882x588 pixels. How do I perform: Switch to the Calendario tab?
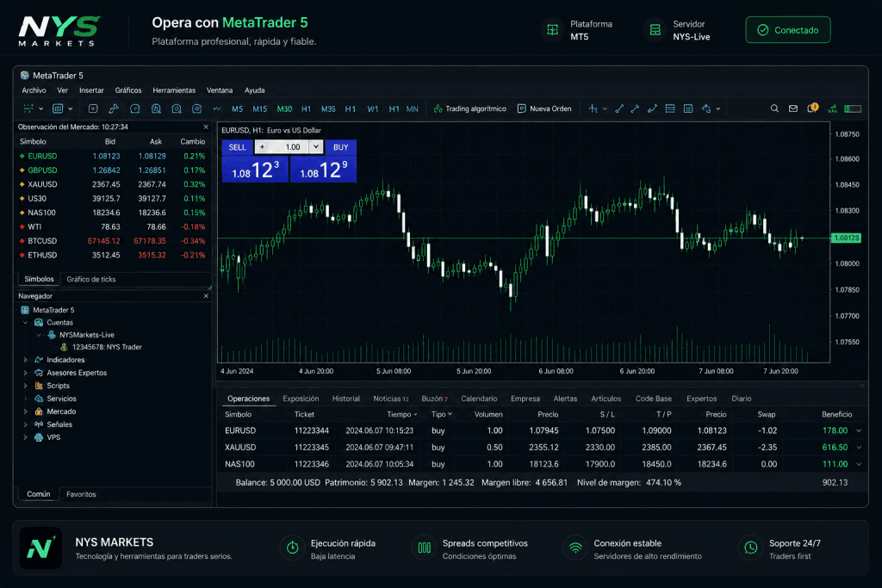point(479,399)
